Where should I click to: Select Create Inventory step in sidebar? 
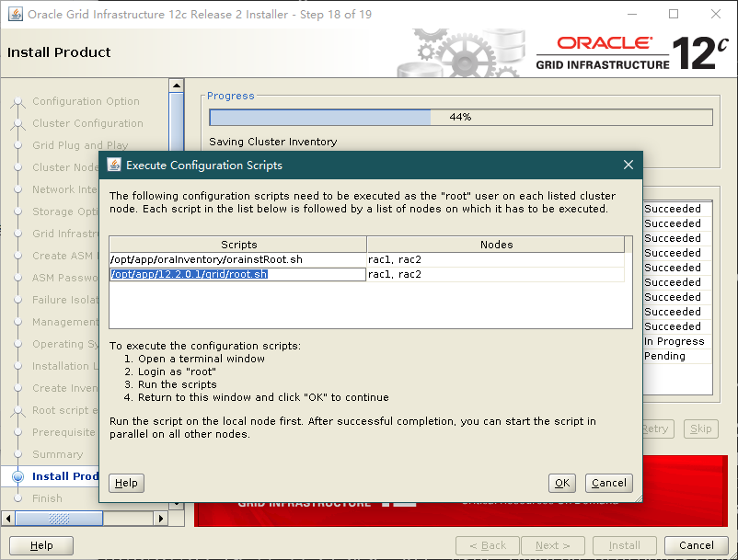pyautogui.click(x=65, y=388)
